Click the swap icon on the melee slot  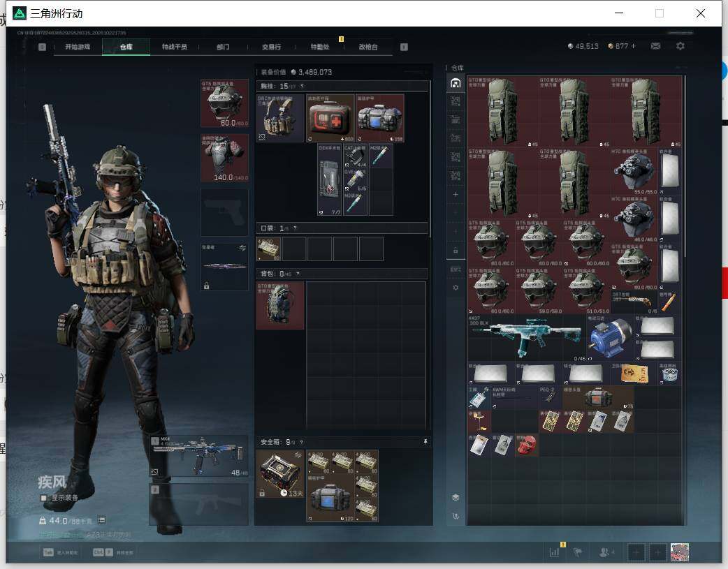pos(242,249)
